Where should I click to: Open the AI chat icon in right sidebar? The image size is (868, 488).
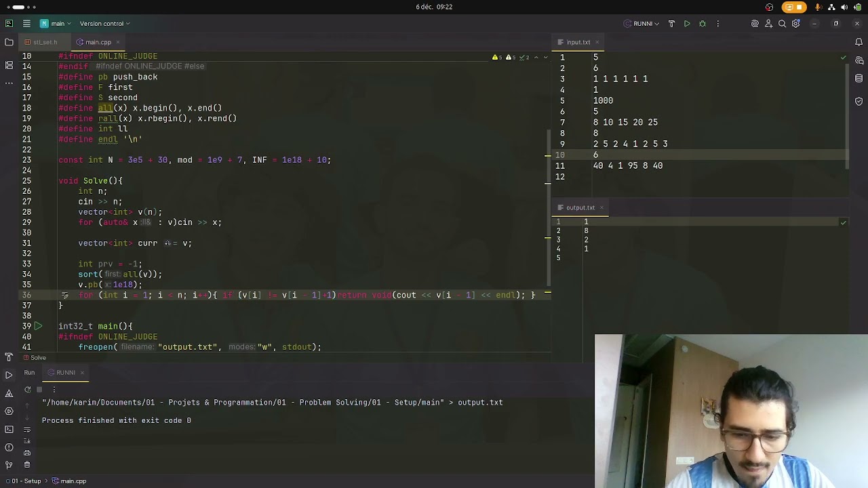click(859, 61)
